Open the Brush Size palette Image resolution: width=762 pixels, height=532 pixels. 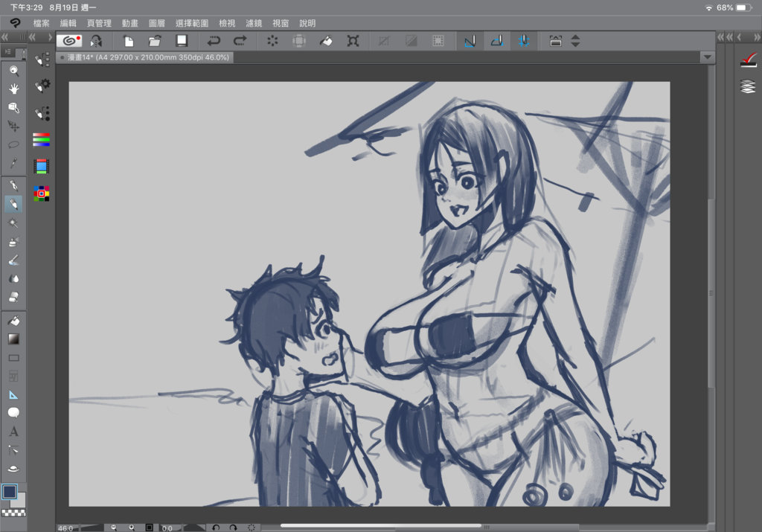click(42, 113)
